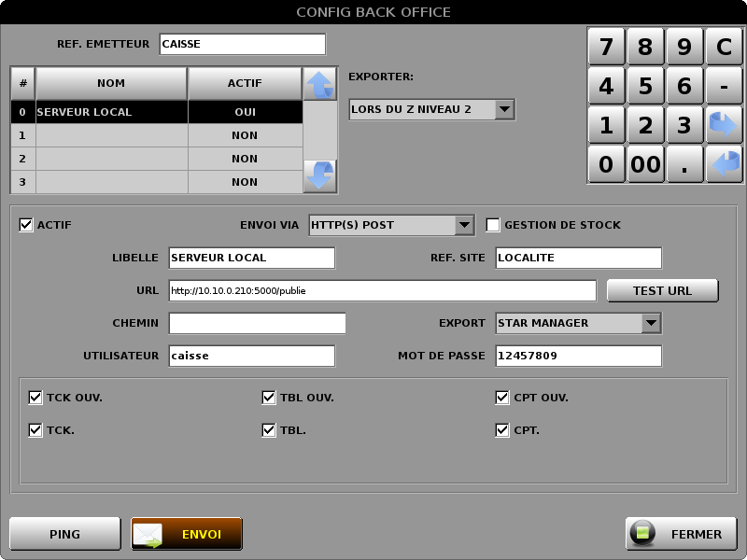Select table row number 2

tap(157, 159)
